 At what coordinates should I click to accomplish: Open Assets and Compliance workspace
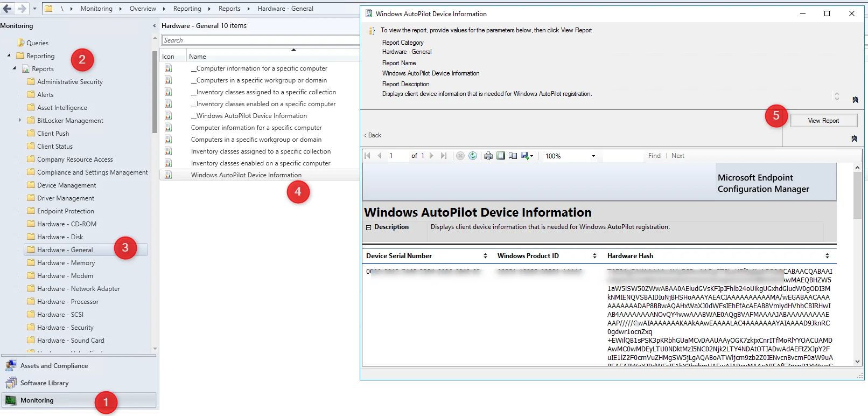click(79, 366)
